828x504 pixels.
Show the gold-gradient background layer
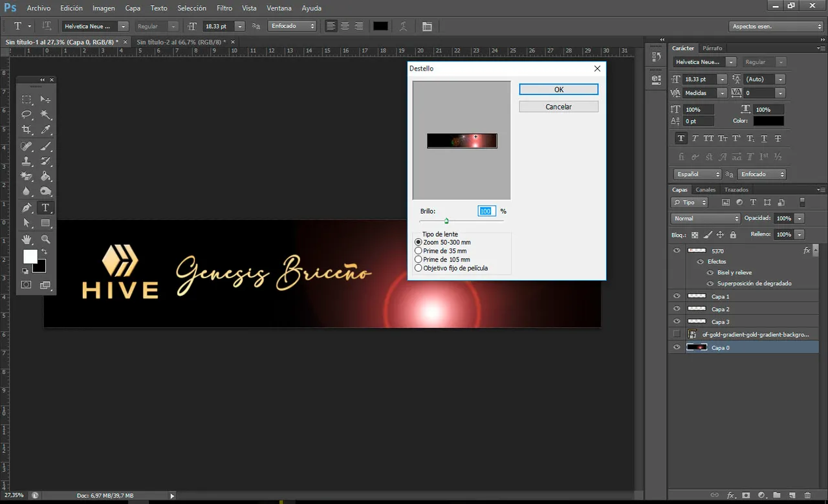677,334
